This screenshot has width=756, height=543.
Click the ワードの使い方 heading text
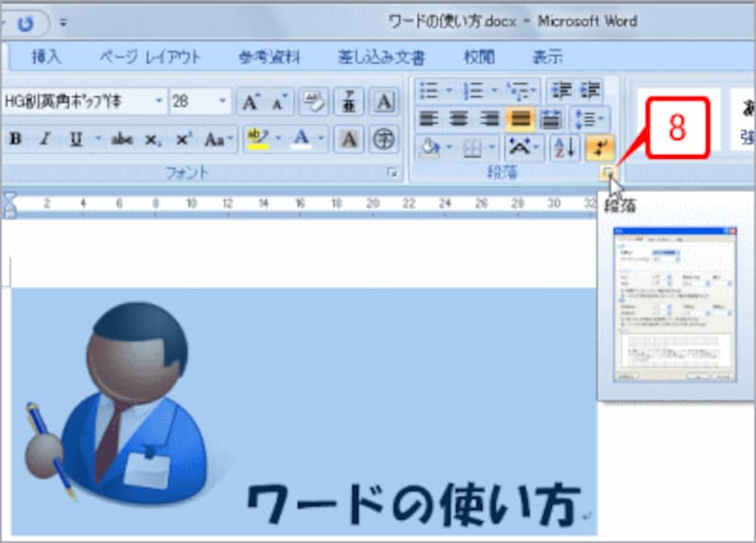[x=414, y=503]
